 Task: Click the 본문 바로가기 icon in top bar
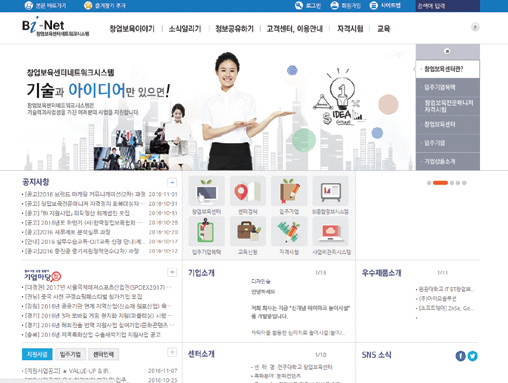tap(29, 6)
